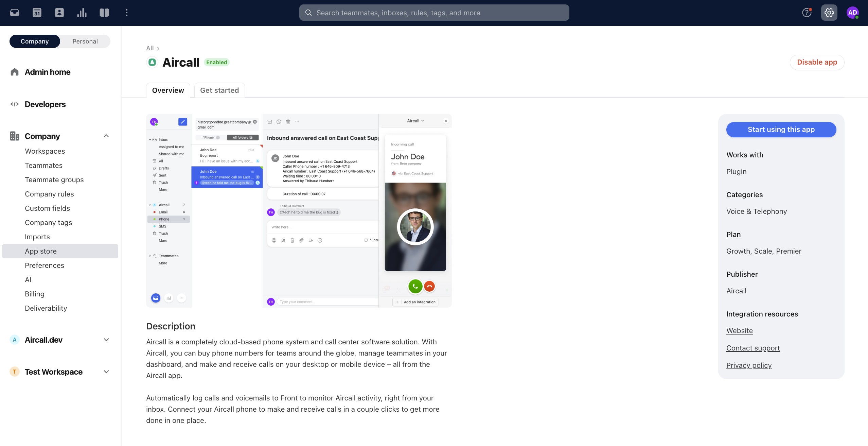Click the Plugin works-with text

coord(736,172)
